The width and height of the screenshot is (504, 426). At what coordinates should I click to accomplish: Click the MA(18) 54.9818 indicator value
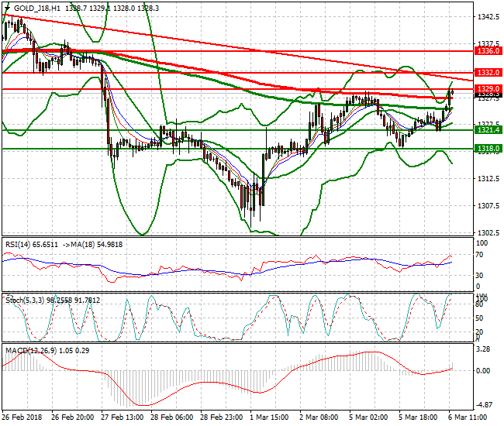96,245
